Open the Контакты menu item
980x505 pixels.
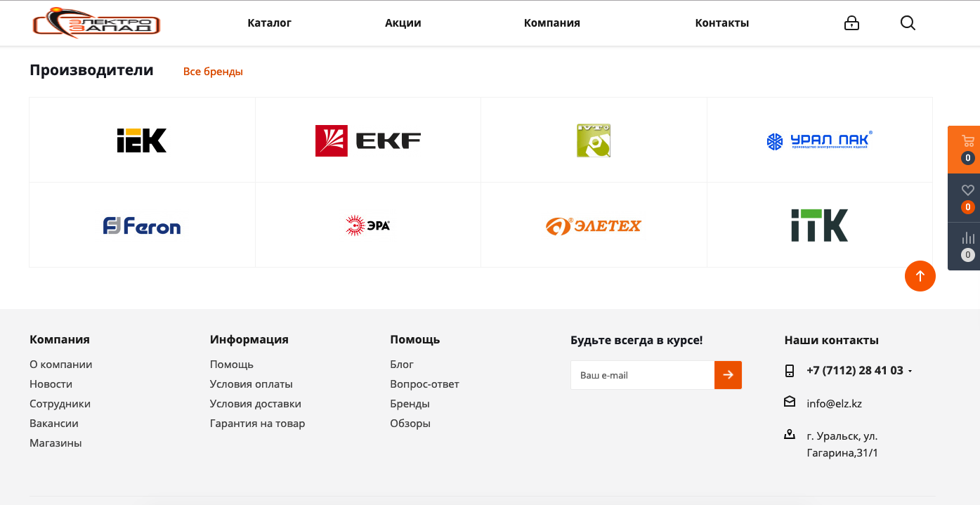coord(722,23)
